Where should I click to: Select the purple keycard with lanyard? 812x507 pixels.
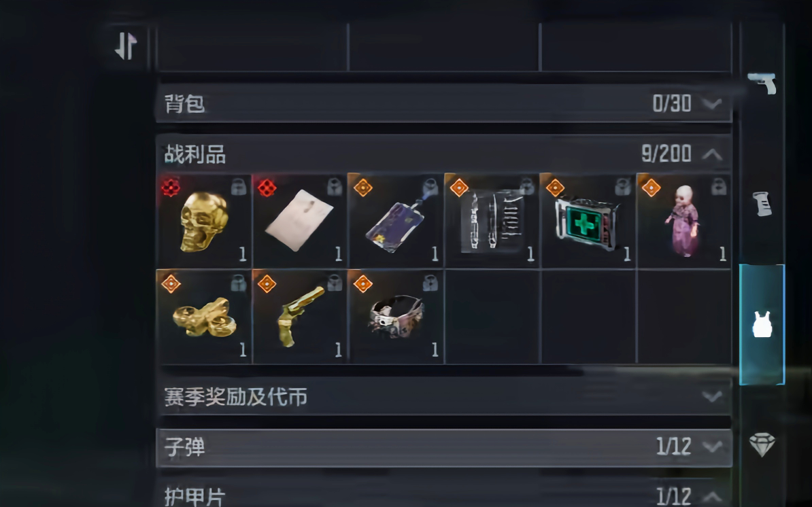pos(396,221)
